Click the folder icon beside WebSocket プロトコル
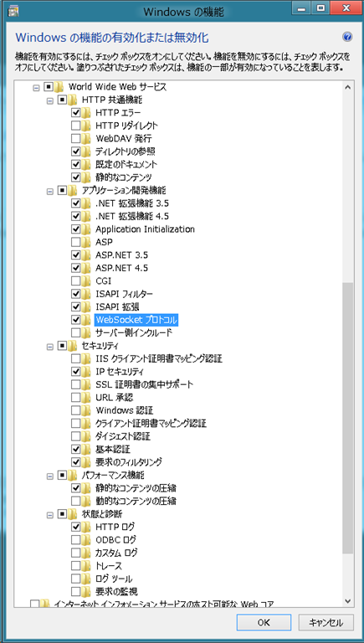The height and width of the screenshot is (643, 364). [x=85, y=320]
